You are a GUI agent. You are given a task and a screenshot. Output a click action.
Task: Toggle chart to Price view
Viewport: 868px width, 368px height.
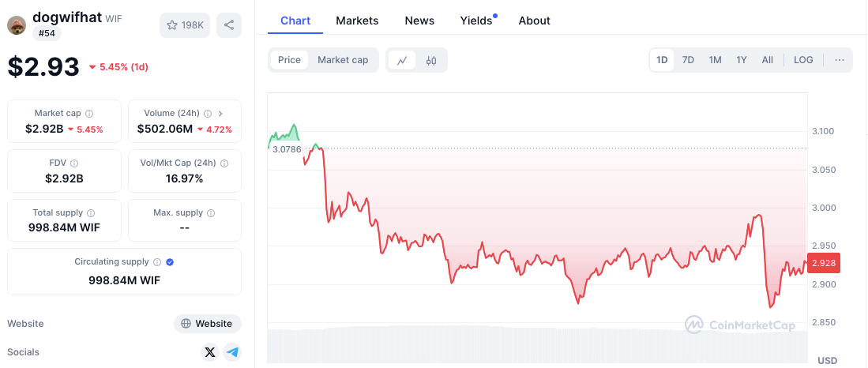[x=289, y=60]
